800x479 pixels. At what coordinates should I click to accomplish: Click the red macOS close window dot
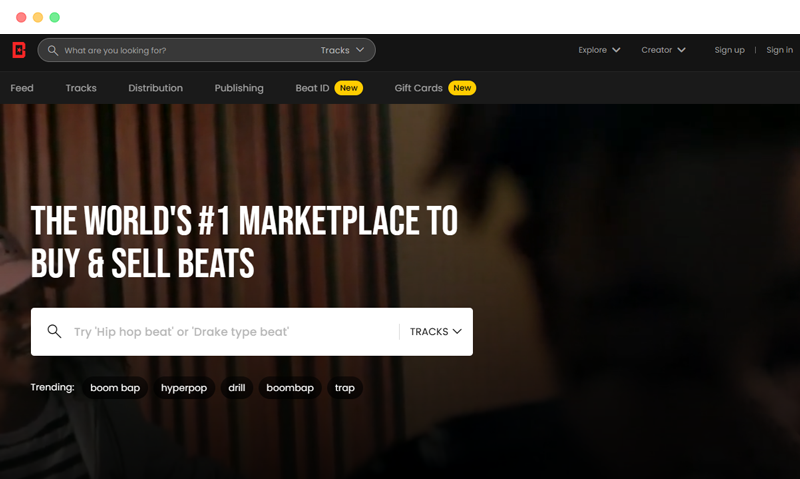[21, 17]
